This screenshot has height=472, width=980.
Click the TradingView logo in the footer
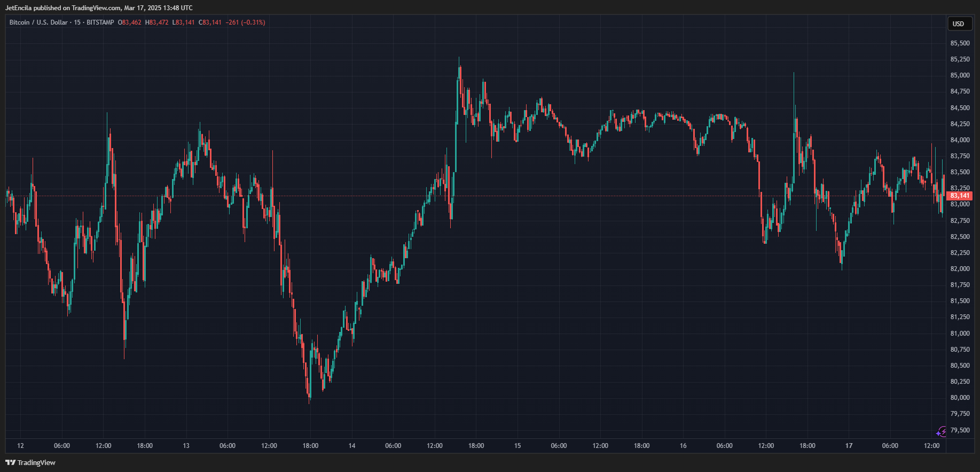pyautogui.click(x=30, y=462)
